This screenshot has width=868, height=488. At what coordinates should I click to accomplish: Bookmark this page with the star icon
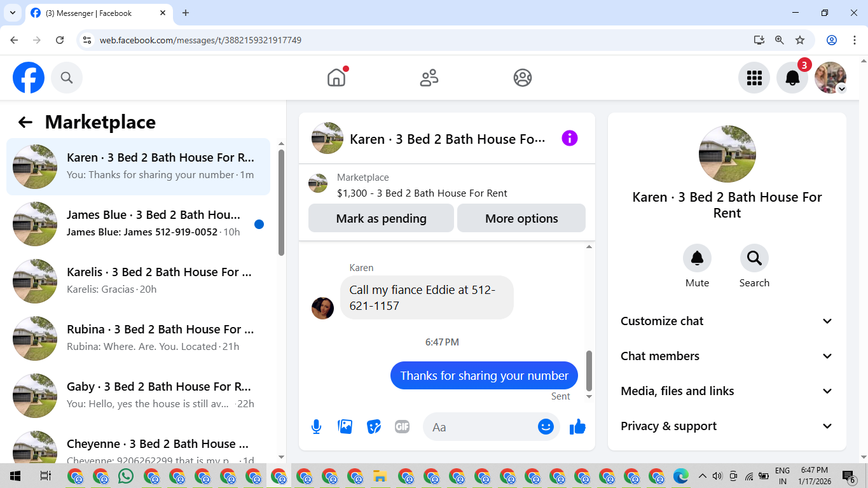click(x=800, y=40)
